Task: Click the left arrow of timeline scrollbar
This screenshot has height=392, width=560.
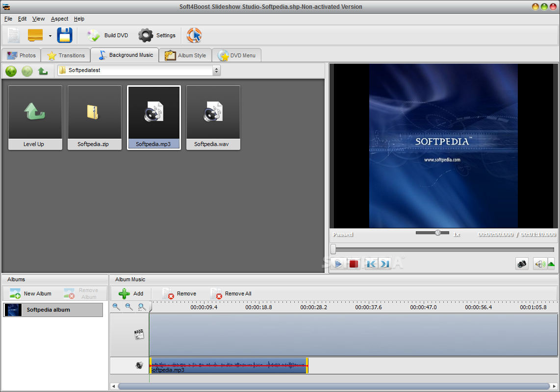Action: (114, 386)
